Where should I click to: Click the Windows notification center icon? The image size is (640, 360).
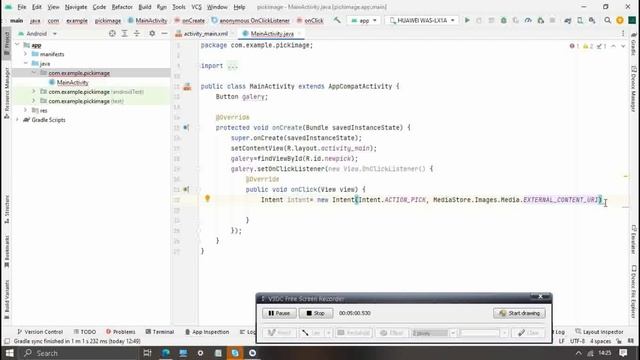coord(623,353)
